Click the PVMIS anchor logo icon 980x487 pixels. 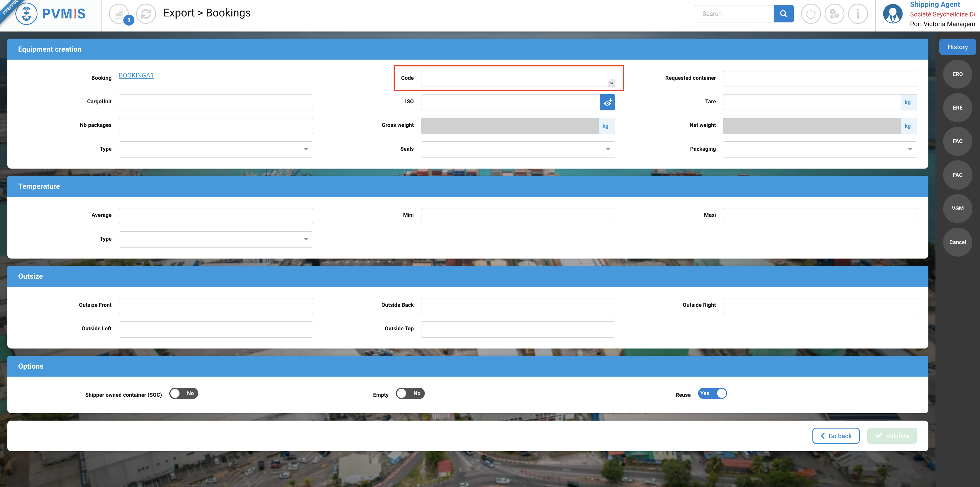pyautogui.click(x=26, y=14)
